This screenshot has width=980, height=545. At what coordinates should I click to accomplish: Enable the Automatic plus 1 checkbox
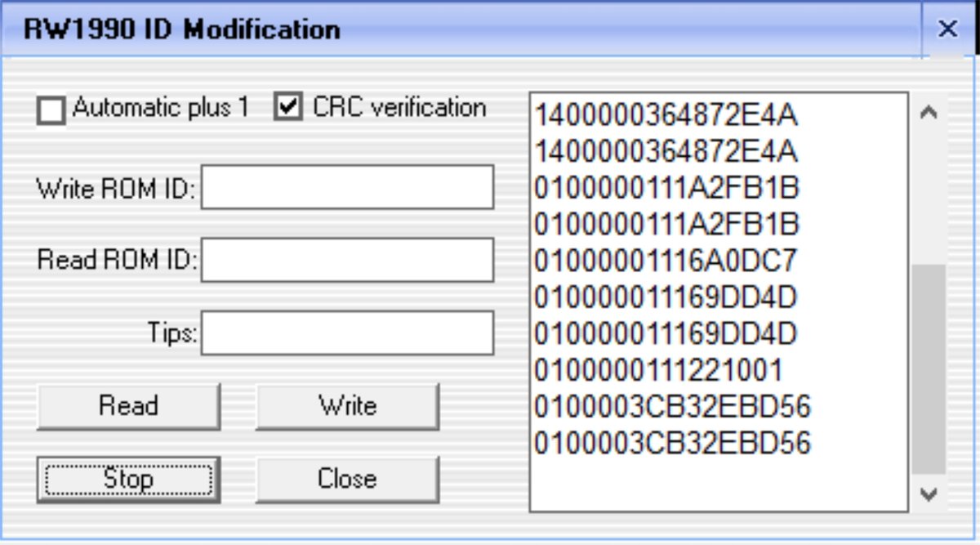coord(51,110)
